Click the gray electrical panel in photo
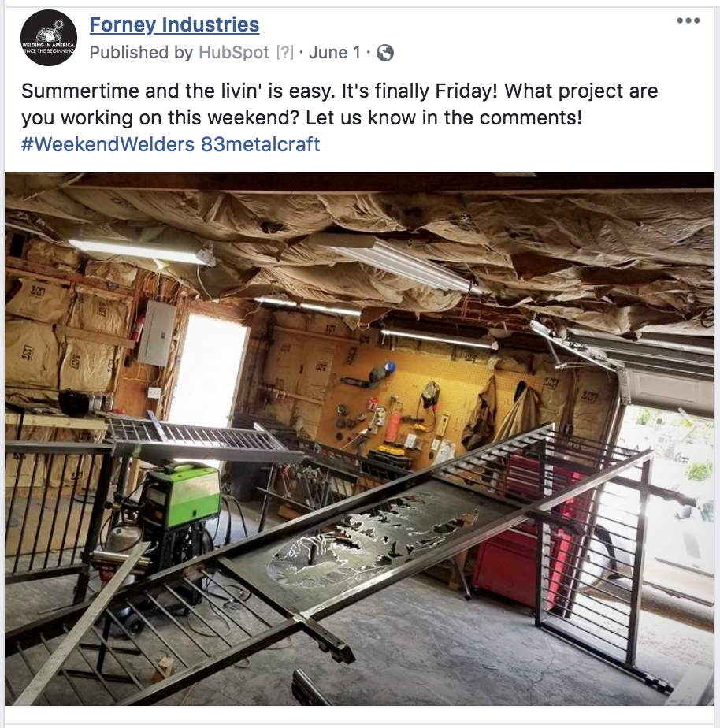Screen dimensions: 720x728 (x=155, y=332)
